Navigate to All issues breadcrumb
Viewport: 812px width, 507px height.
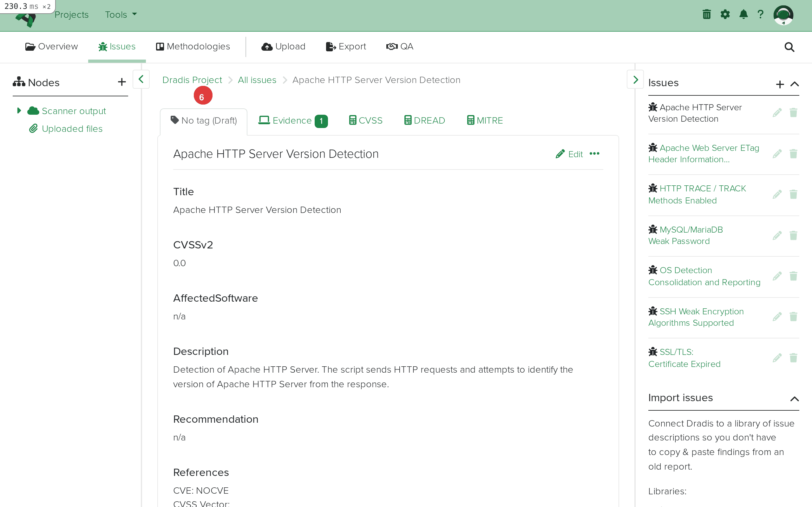click(257, 80)
